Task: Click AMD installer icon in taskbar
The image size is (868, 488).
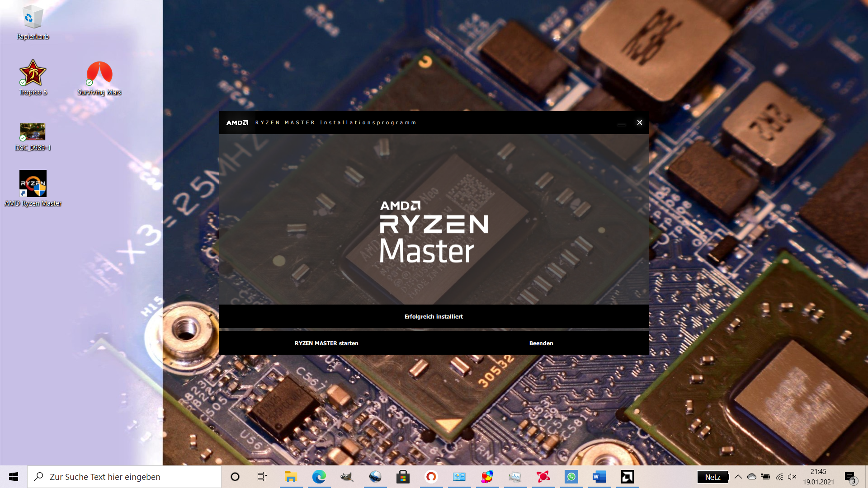Action: pos(627,477)
